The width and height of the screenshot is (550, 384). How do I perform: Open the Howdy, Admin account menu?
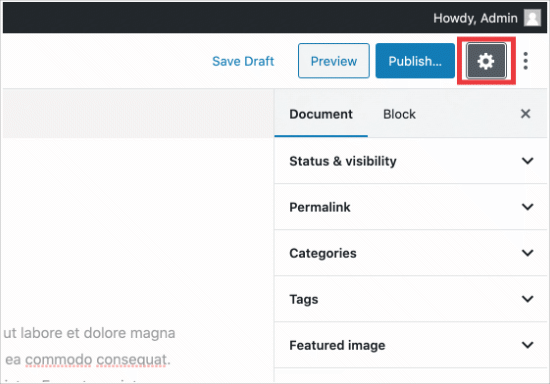(x=487, y=18)
